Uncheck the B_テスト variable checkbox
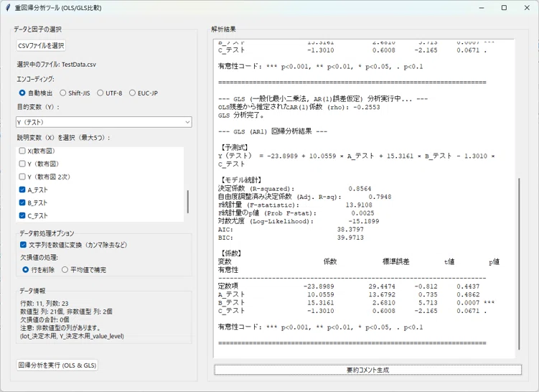The width and height of the screenshot is (539, 392). click(22, 202)
